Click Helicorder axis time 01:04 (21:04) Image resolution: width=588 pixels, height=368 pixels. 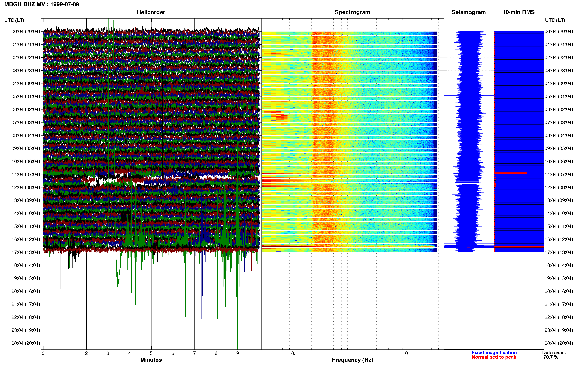(26, 45)
